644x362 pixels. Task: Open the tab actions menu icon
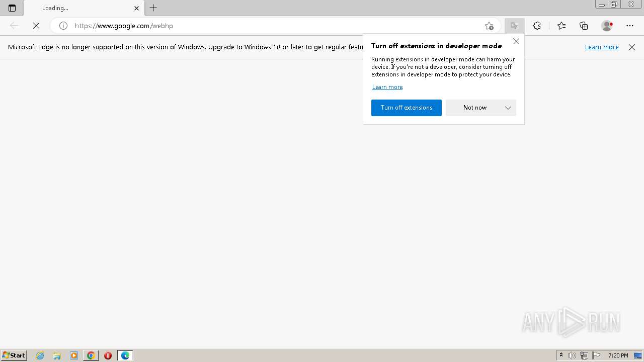click(x=12, y=8)
